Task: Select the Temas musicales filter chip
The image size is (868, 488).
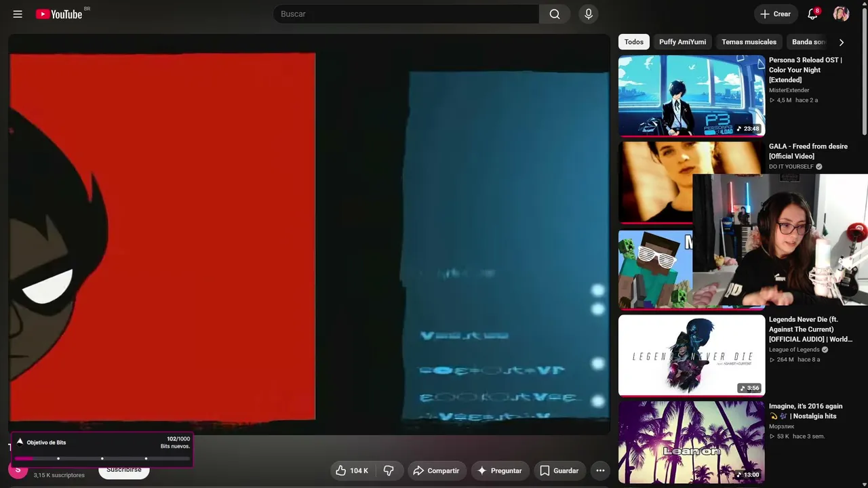Action: click(x=749, y=42)
